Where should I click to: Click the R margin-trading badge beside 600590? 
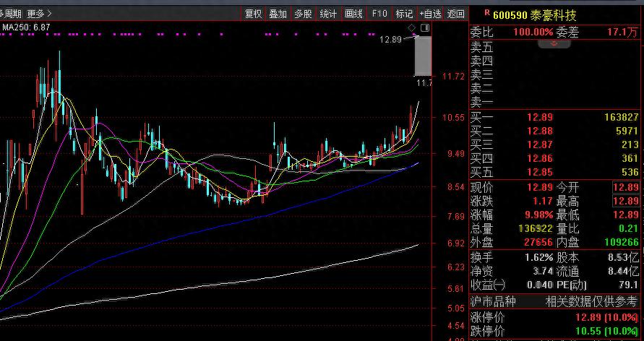pyautogui.click(x=487, y=13)
